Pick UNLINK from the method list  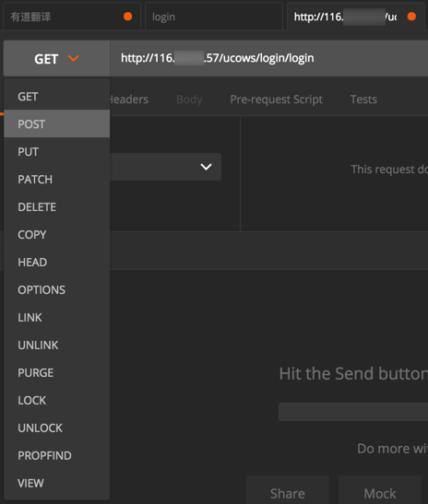[x=56, y=346]
